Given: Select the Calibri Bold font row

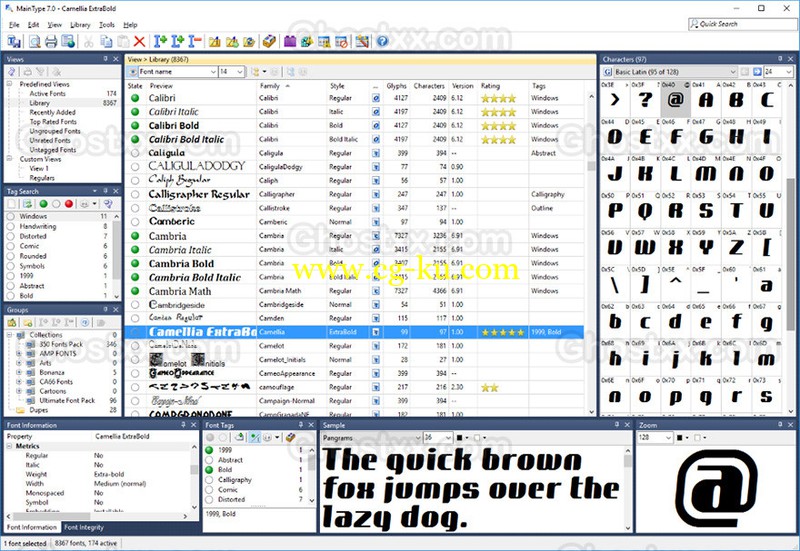Looking at the screenshot, I should coord(354,125).
